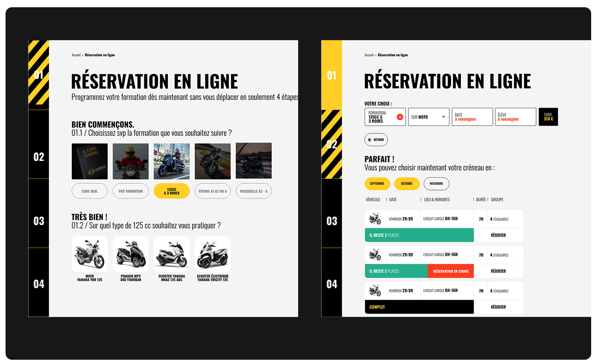Viewport: 598px width, 364px height.
Task: Click the yellow-helmet rider thumbnail
Action: pyautogui.click(x=131, y=161)
